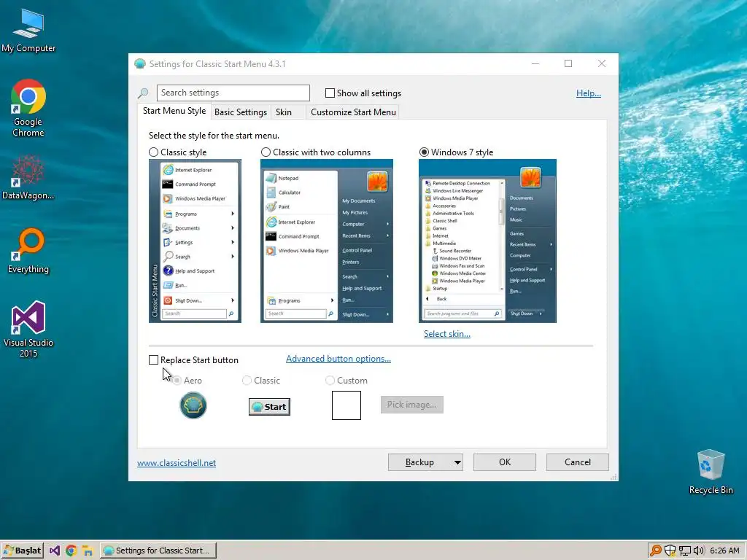Open the Help link
The height and width of the screenshot is (560, 747).
589,93
